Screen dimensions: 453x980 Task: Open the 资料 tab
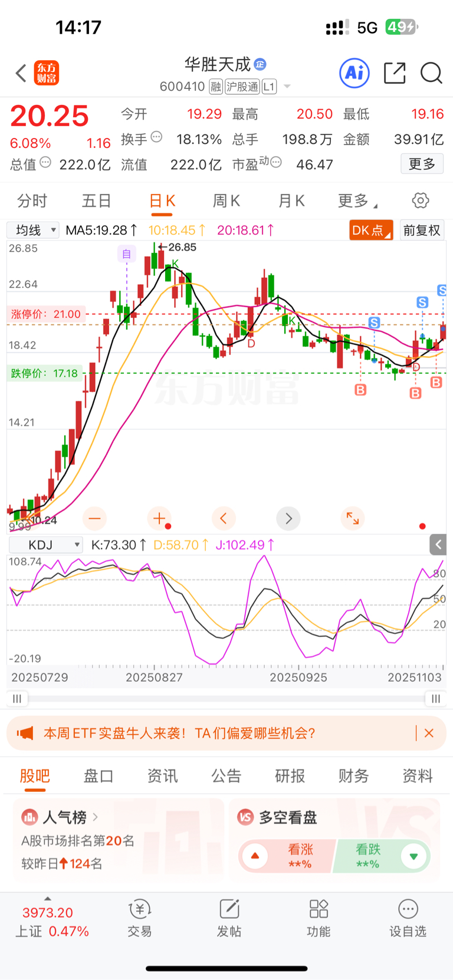(x=418, y=776)
